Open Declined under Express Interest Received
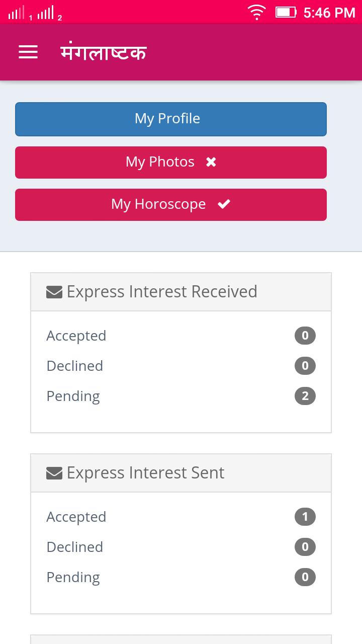 (75, 366)
